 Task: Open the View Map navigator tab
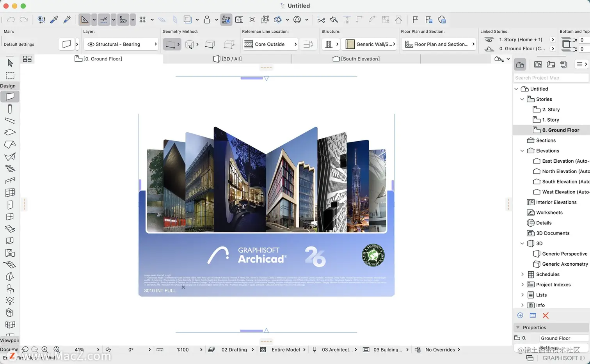coord(538,64)
